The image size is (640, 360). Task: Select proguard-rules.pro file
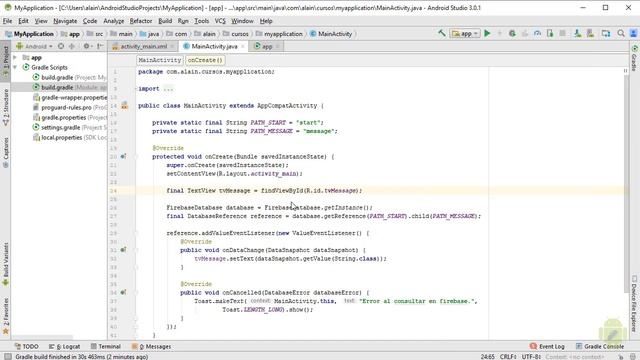point(70,107)
